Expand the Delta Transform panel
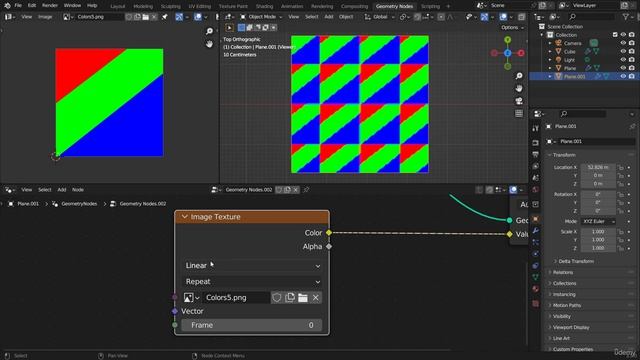 click(576, 261)
